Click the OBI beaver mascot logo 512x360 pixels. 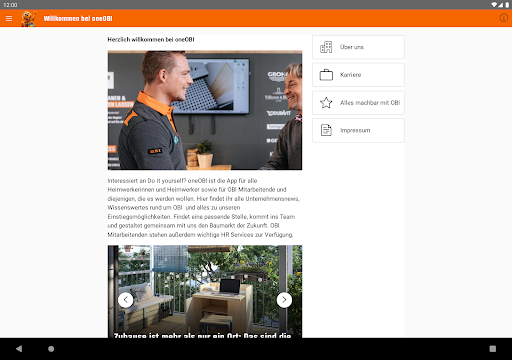pos(28,18)
